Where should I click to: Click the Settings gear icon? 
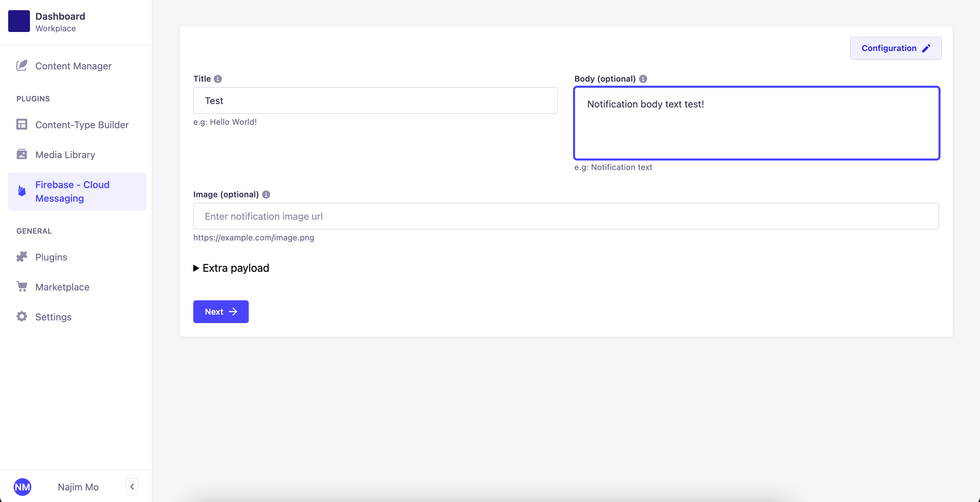point(22,316)
